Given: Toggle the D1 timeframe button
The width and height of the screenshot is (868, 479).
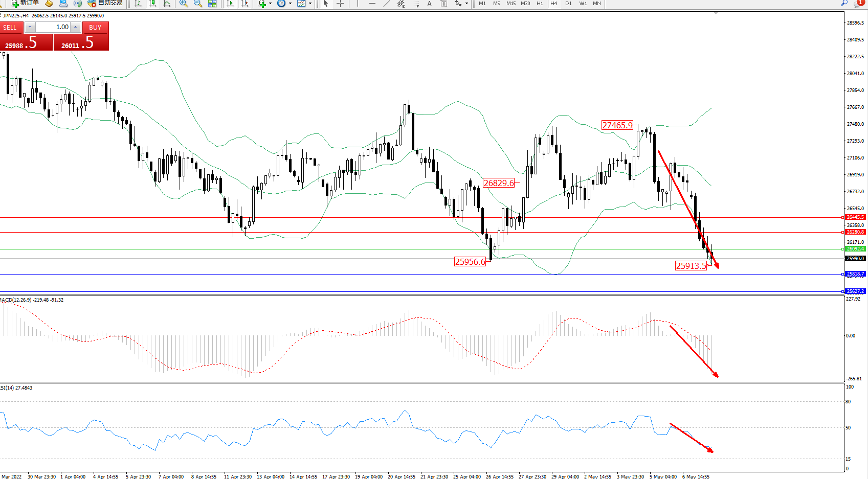Looking at the screenshot, I should [568, 4].
